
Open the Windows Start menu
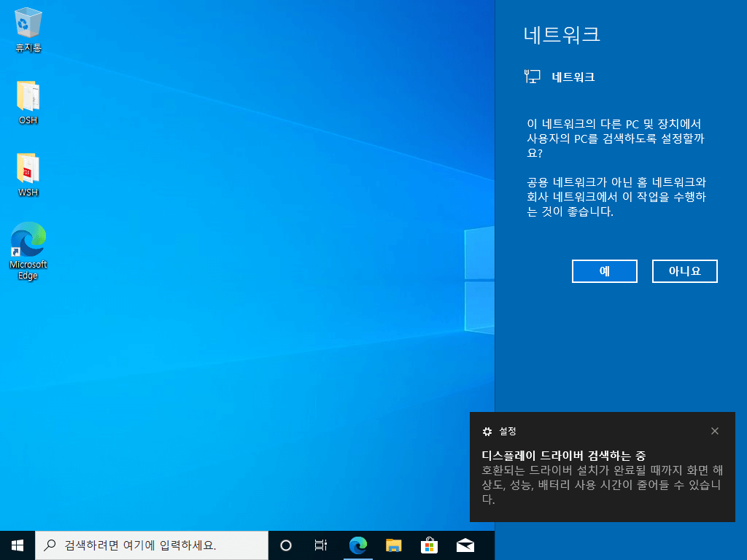18,545
